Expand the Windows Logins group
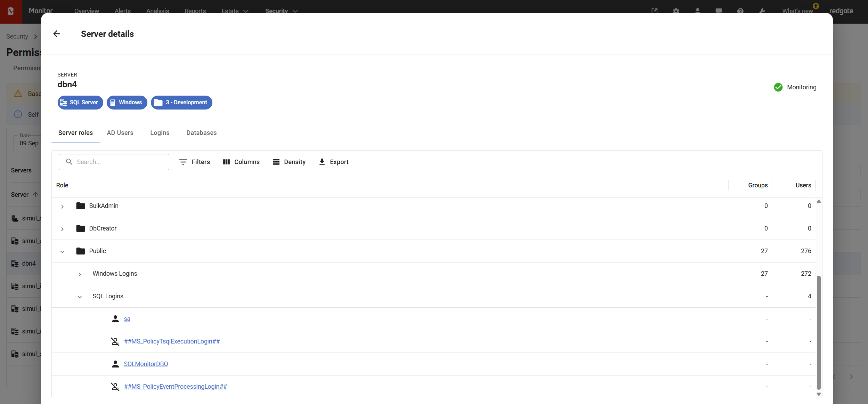The image size is (868, 404). pyautogui.click(x=80, y=274)
